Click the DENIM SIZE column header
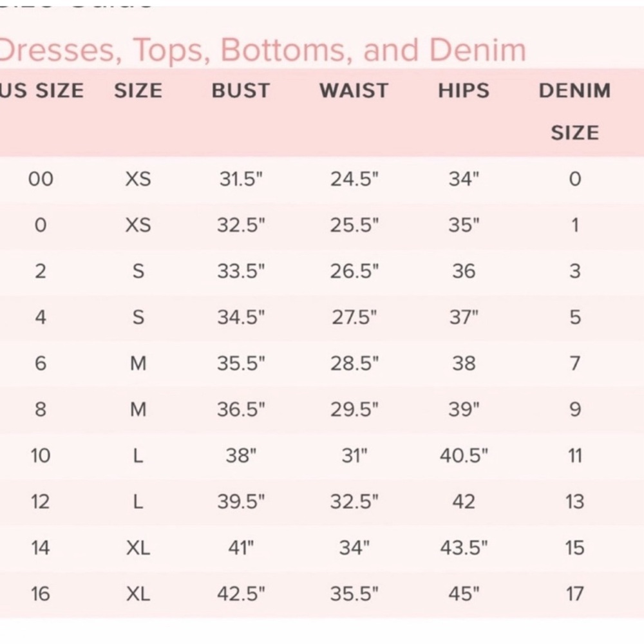This screenshot has width=644, height=644. tap(574, 111)
